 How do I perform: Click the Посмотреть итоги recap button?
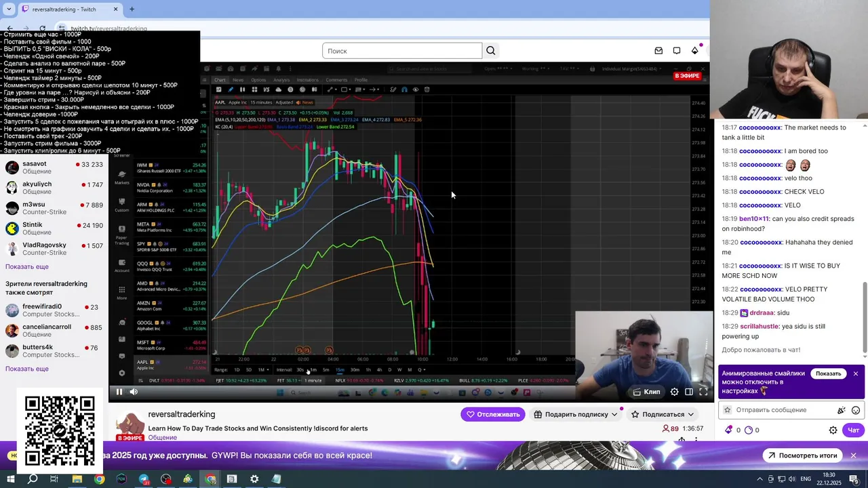click(802, 455)
